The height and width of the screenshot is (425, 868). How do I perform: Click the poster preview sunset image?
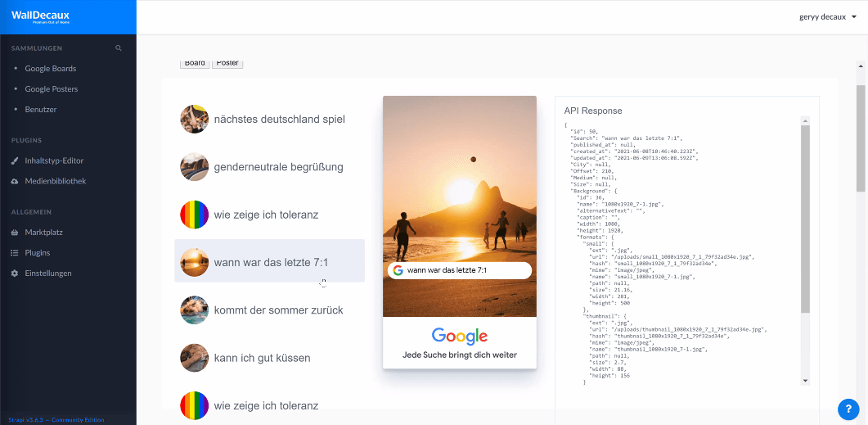460,206
